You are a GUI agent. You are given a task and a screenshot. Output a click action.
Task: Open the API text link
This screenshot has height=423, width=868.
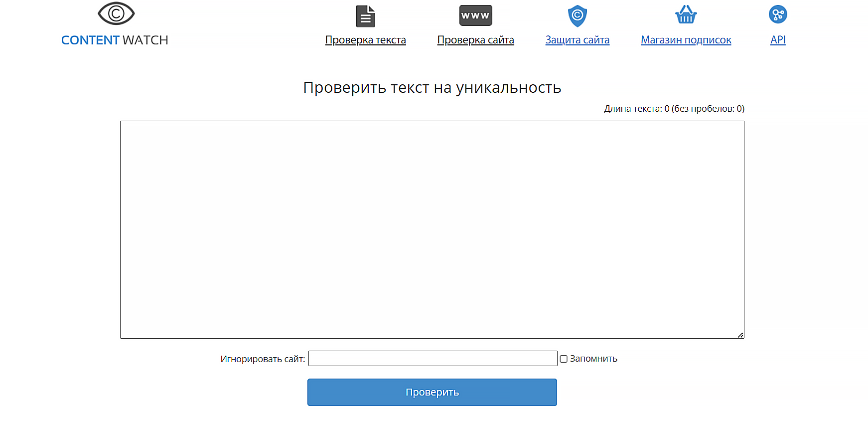(x=778, y=40)
